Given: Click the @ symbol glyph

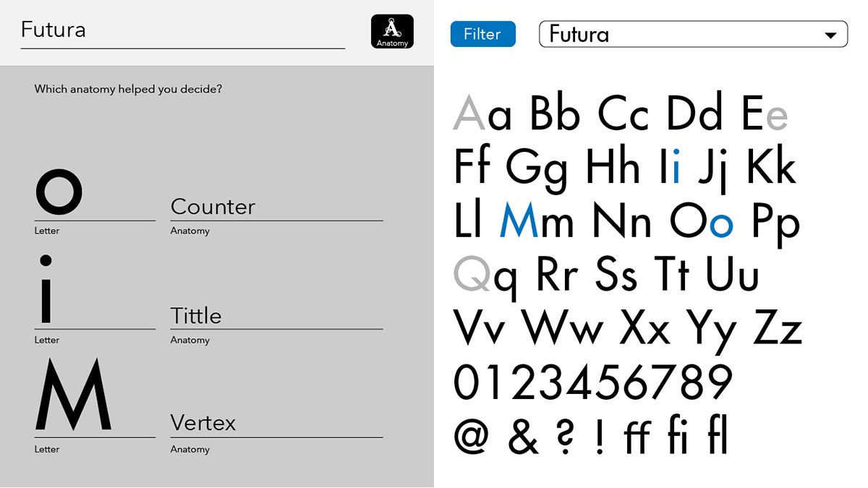Looking at the screenshot, I should 472,437.
